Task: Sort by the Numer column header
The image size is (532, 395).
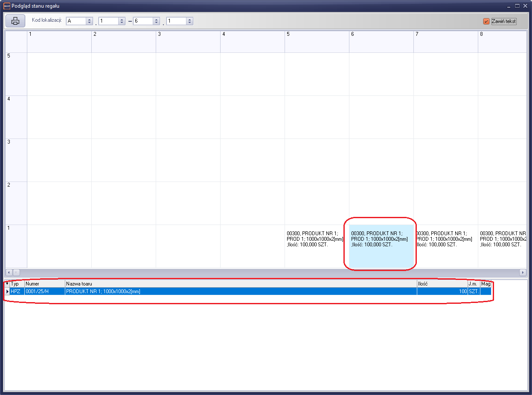Action: tap(44, 284)
